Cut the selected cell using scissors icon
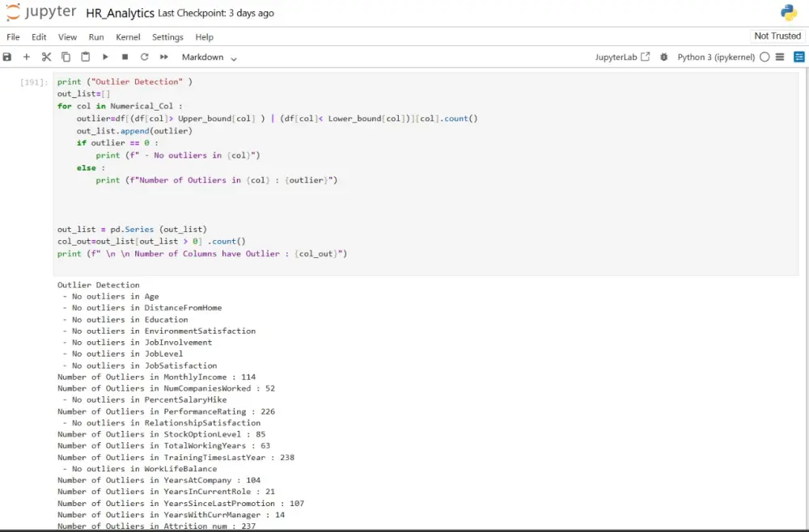This screenshot has width=809, height=532. [x=46, y=57]
